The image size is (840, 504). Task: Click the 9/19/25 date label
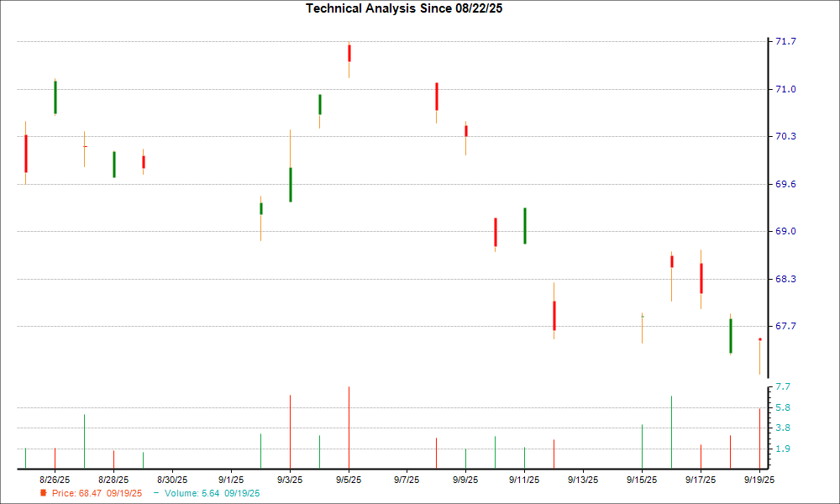click(x=759, y=480)
